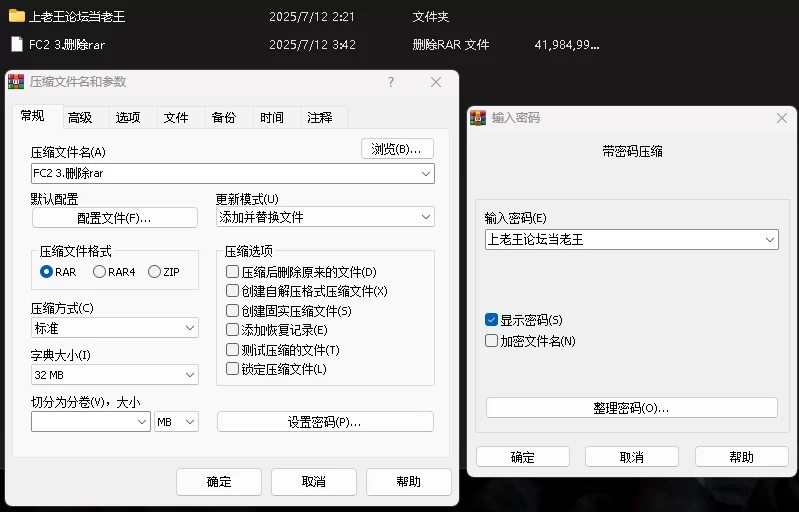The image size is (799, 512).
Task: Click the 配置文件(F)... button
Action: pos(115,218)
